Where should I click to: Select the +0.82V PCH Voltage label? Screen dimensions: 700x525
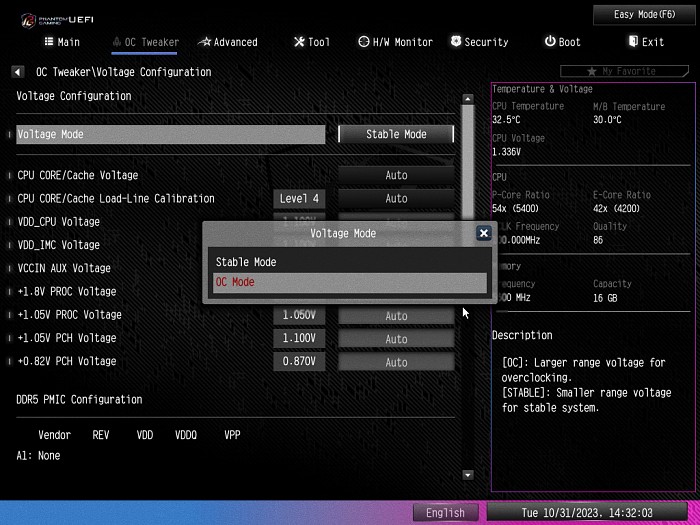67,361
